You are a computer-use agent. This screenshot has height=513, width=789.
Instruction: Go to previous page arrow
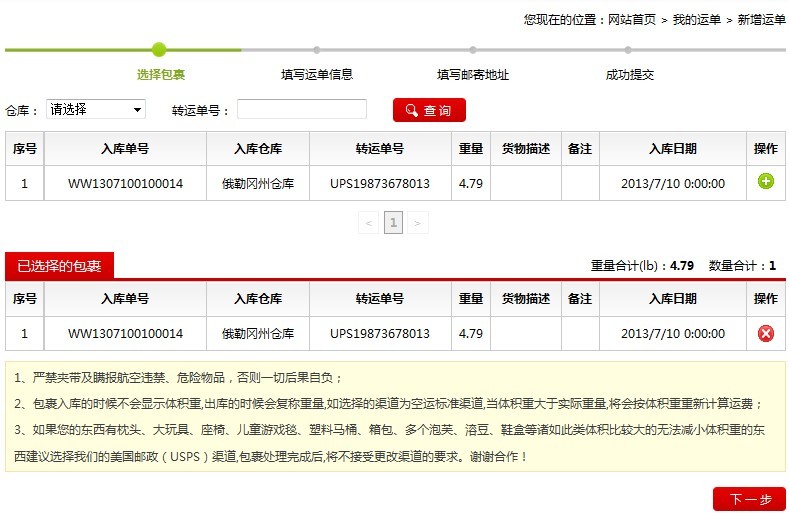coord(368,223)
